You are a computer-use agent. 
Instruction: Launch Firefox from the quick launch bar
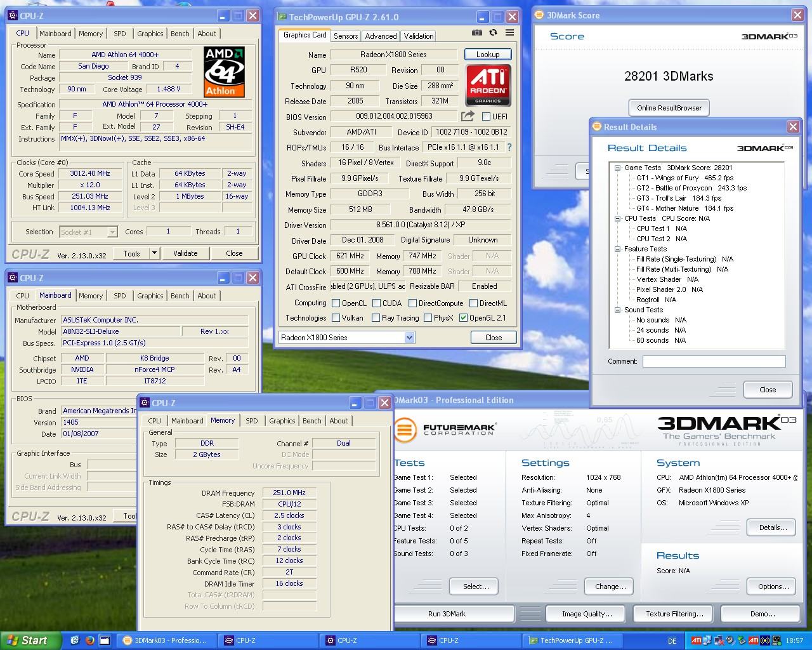(89, 640)
